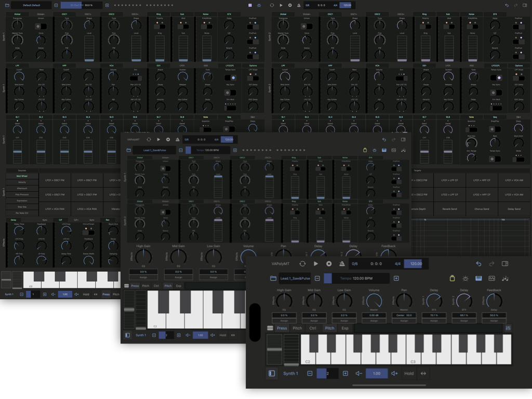Open the Lead.1_Saw&Pulse preset selector in front window

[295, 278]
